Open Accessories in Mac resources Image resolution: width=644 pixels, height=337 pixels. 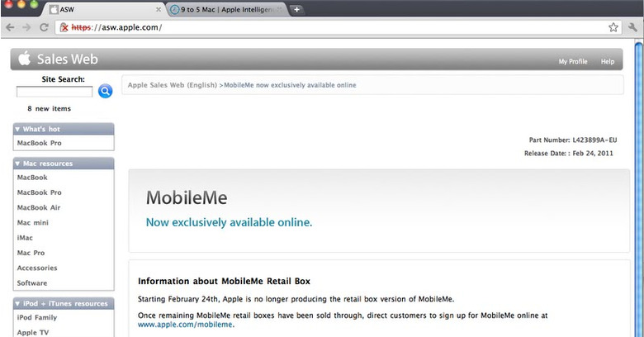(37, 268)
